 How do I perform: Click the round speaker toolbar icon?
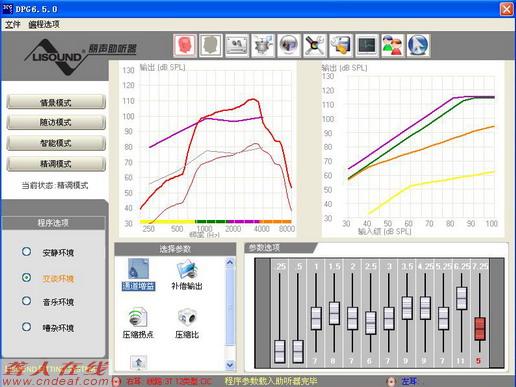pos(289,45)
